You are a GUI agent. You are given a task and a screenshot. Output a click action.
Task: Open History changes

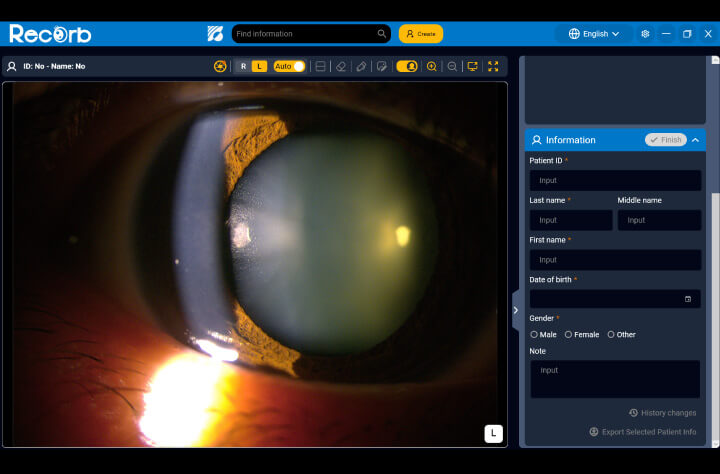pyautogui.click(x=663, y=413)
